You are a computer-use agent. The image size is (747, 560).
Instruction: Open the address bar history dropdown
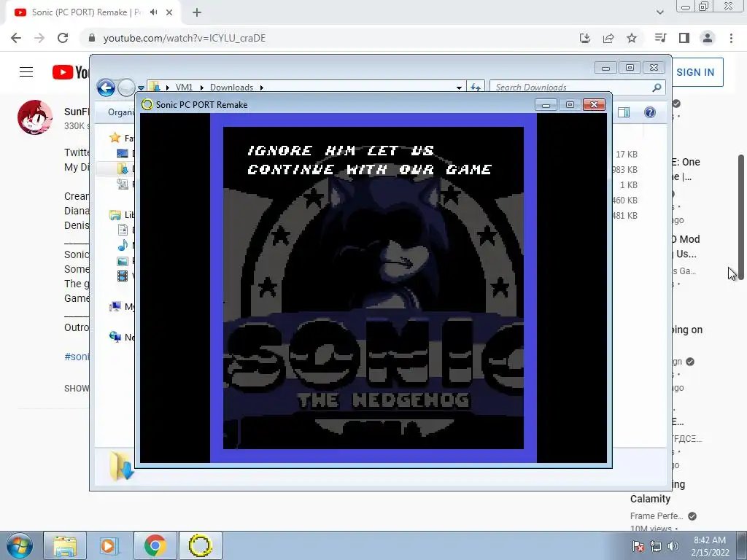[459, 87]
